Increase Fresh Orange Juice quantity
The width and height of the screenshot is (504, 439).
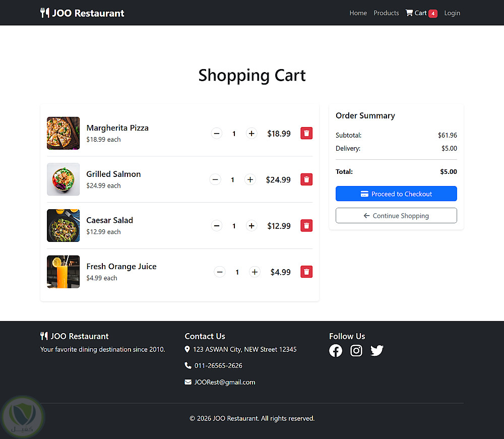click(255, 272)
